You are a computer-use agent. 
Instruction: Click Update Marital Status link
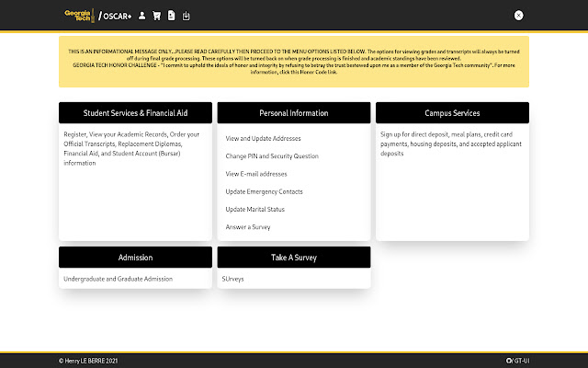tap(257, 209)
